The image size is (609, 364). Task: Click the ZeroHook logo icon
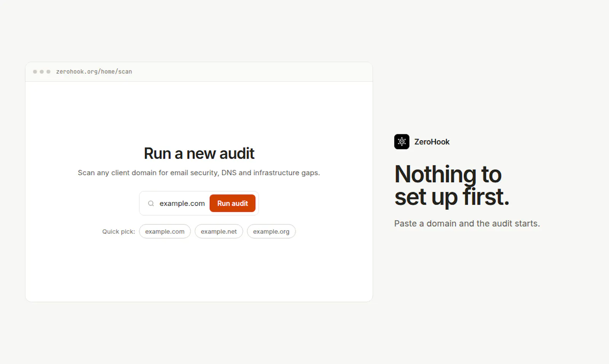402,142
